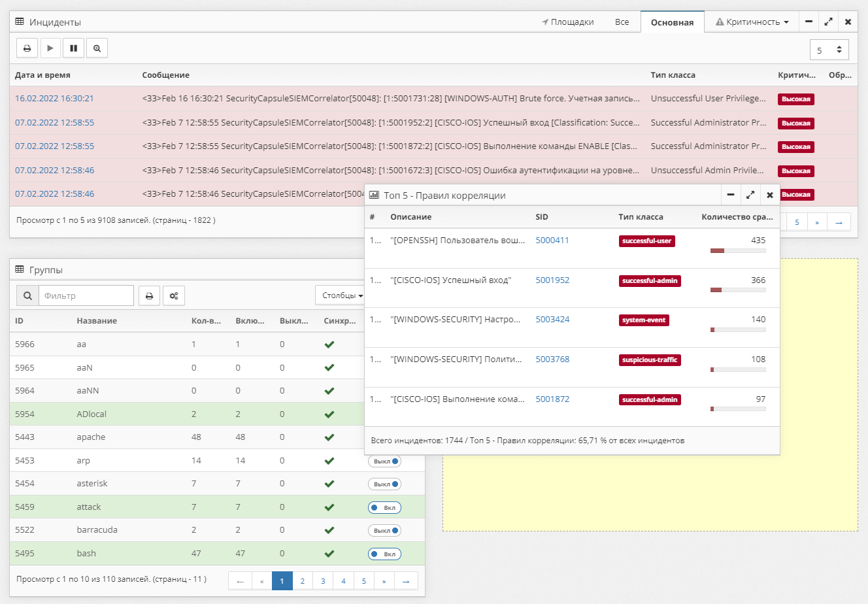Toggle the switch for the arp group

[x=384, y=461]
